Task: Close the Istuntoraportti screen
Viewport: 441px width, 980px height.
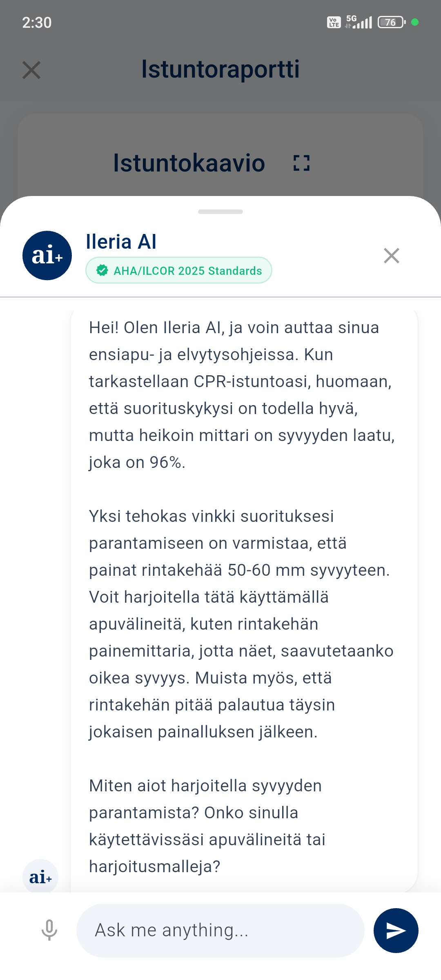Action: click(31, 70)
